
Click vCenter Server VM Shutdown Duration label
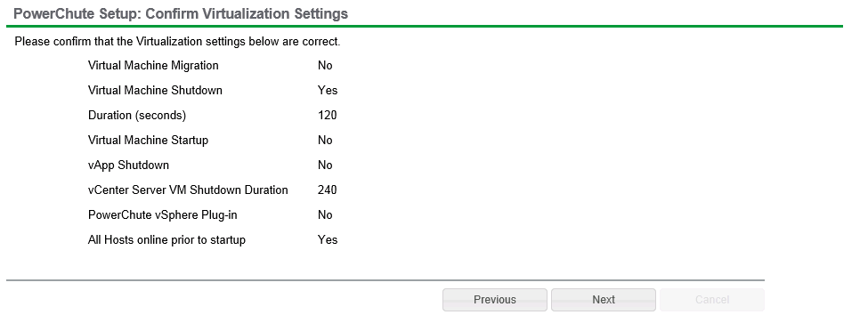pyautogui.click(x=188, y=190)
